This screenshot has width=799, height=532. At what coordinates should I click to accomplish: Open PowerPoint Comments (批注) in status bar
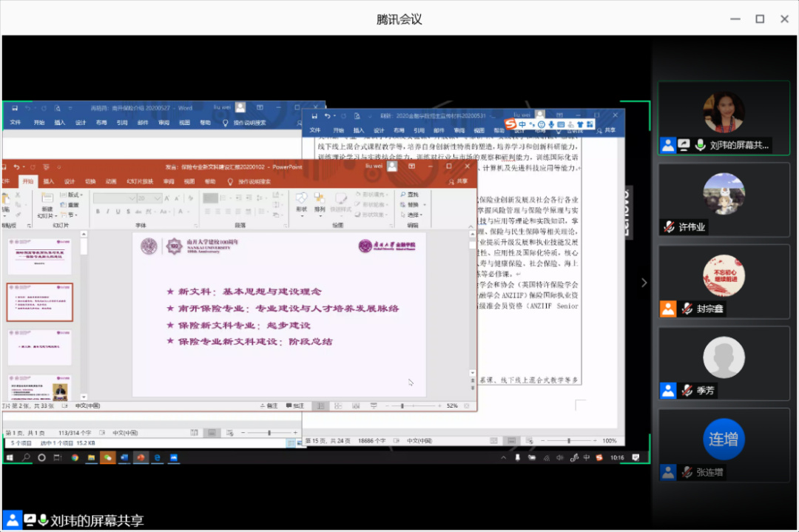pos(295,405)
